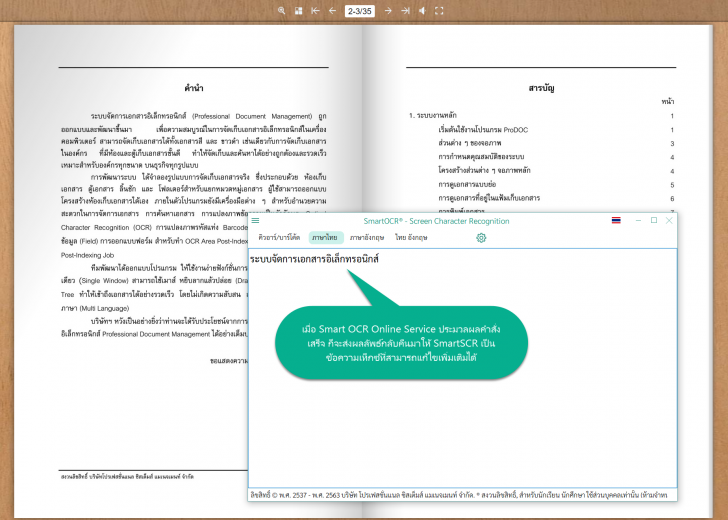Click contents entry การดูเอกสารที่อยู่ในแฟ้มเก็บเอกสาร
728x520 pixels.
489,198
